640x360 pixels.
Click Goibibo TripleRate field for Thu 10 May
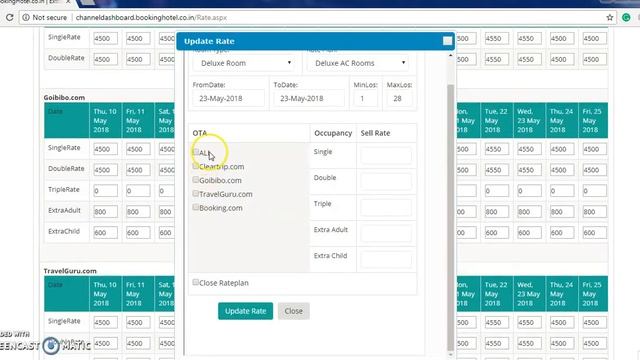coord(105,191)
